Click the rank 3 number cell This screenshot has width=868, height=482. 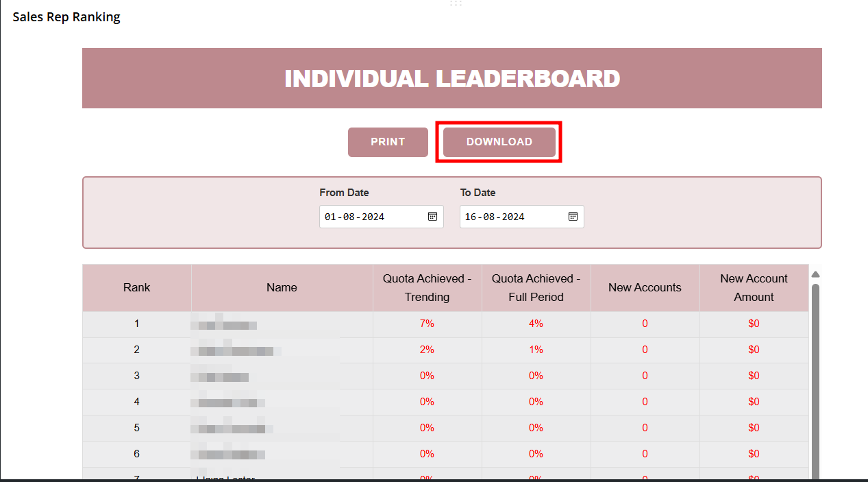(137, 376)
